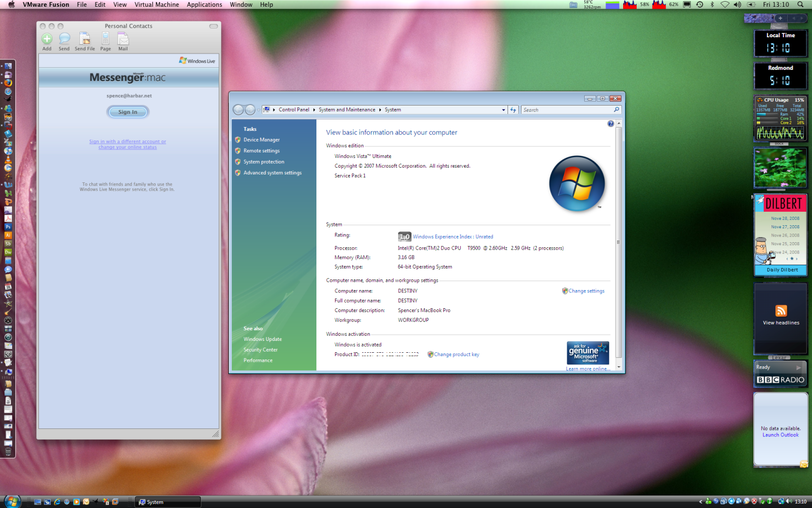The image size is (812, 508).
Task: Open the Applications menu in the menu bar
Action: [205, 5]
